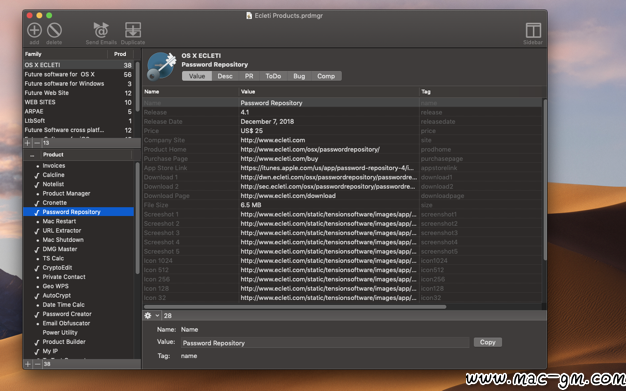Click the Copy button
Image resolution: width=626 pixels, height=391 pixels.
click(x=487, y=342)
